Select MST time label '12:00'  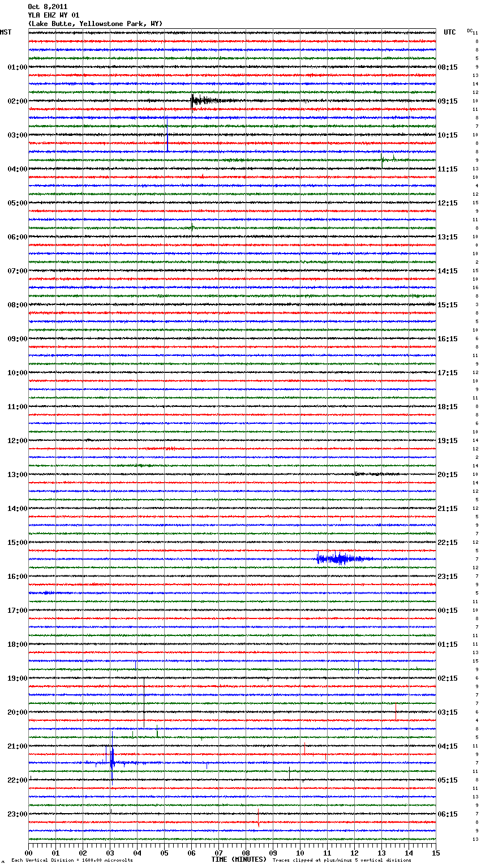17,441
